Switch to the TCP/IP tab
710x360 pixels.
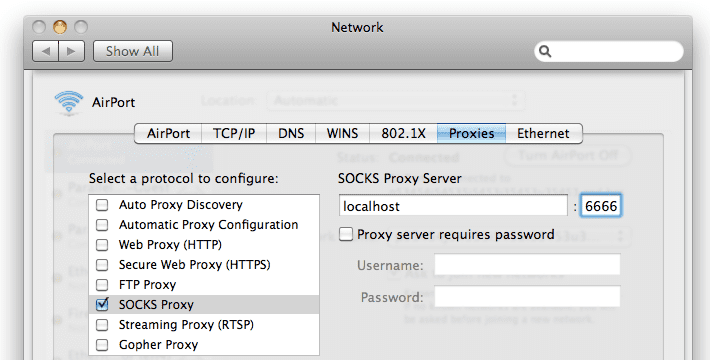click(234, 134)
